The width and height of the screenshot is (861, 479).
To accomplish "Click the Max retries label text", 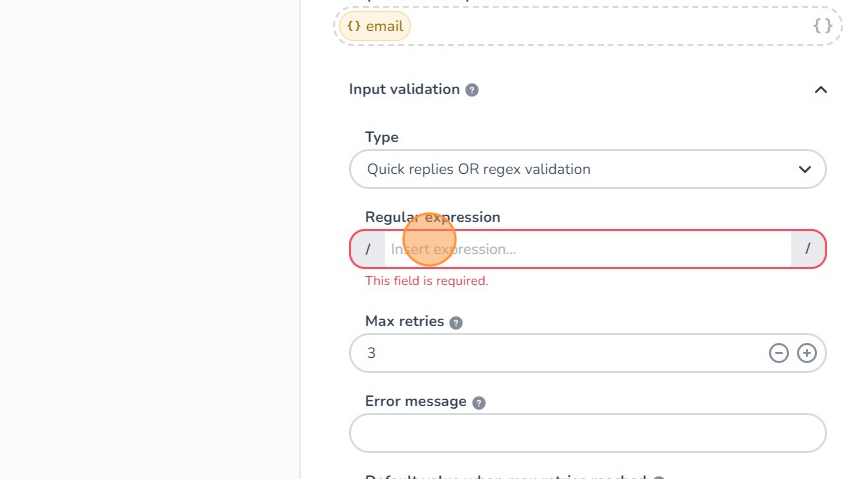I will (x=404, y=322).
